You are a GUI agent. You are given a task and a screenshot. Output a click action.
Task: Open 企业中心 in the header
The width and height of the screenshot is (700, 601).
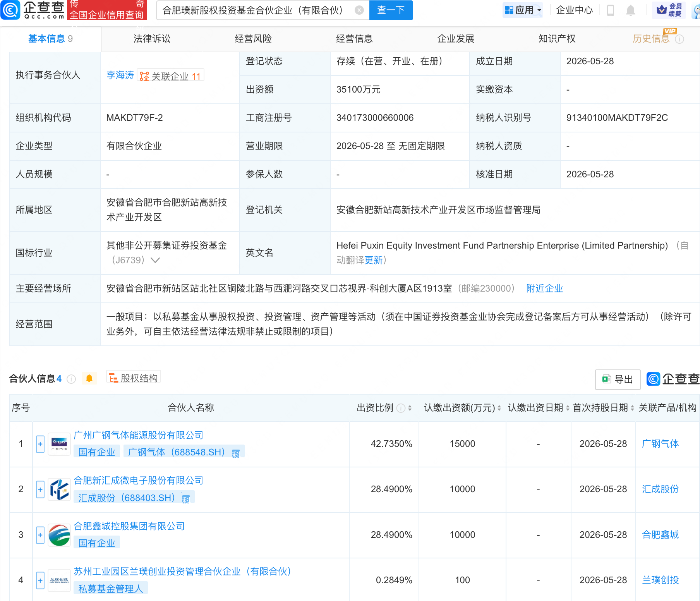574,10
